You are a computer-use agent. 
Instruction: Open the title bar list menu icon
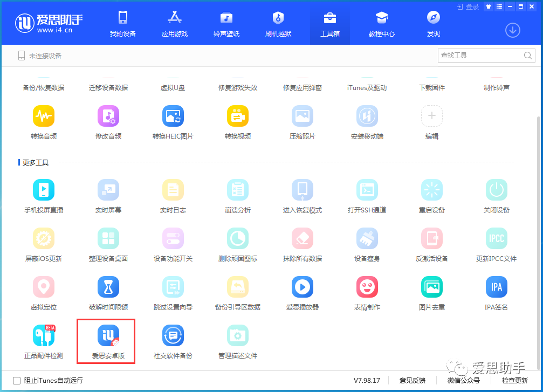pyautogui.click(x=499, y=6)
